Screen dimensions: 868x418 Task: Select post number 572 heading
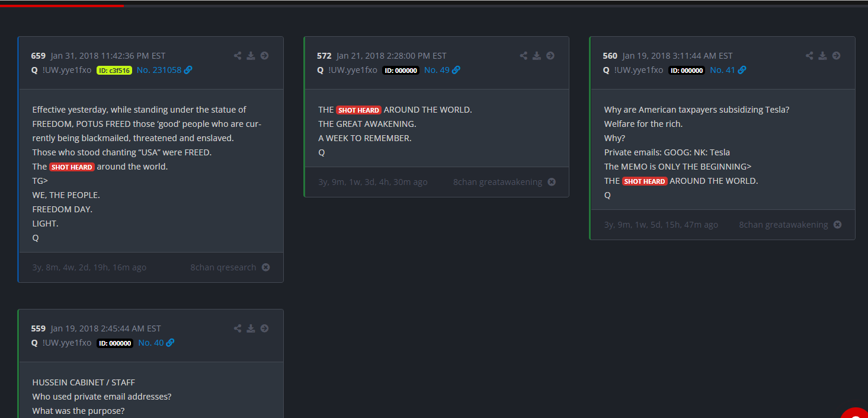(x=324, y=56)
